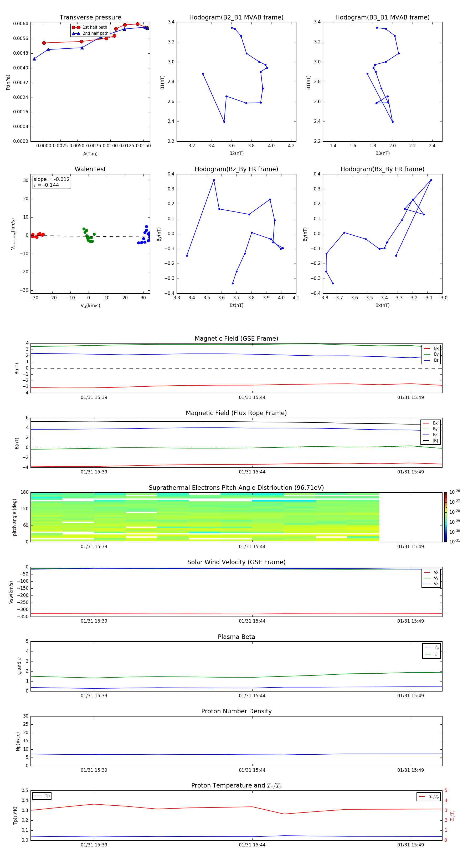Image resolution: width=473 pixels, height=868 pixels.
Task: Click the beta legend in Plasma Beta plot
Action: coord(431,651)
